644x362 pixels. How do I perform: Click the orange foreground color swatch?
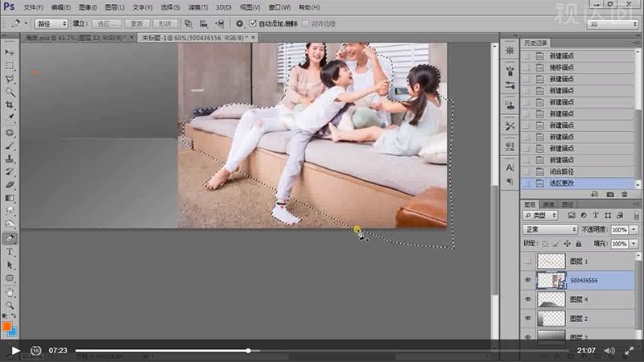(7, 326)
